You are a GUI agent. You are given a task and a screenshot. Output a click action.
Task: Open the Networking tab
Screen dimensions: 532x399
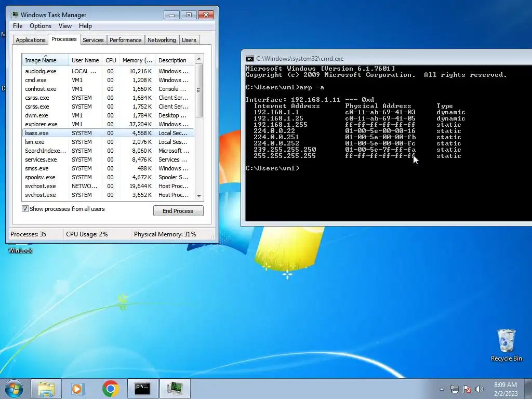pos(162,40)
